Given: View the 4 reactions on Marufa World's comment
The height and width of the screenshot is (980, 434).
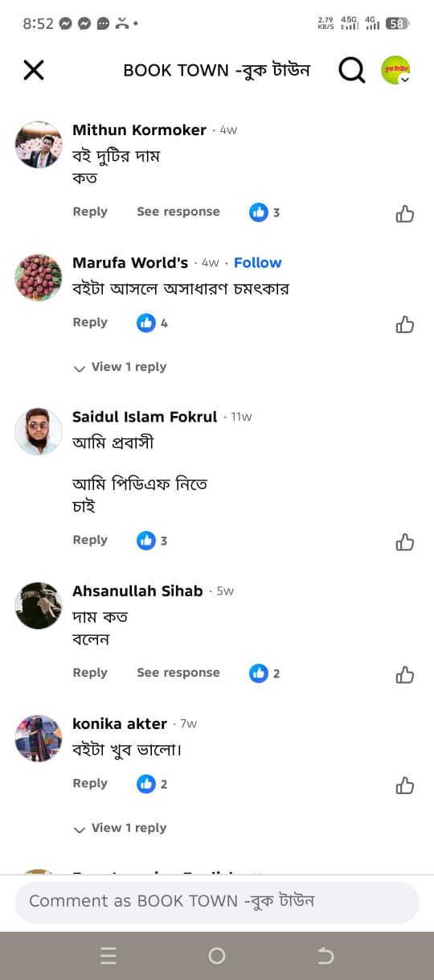Looking at the screenshot, I should click(x=153, y=323).
